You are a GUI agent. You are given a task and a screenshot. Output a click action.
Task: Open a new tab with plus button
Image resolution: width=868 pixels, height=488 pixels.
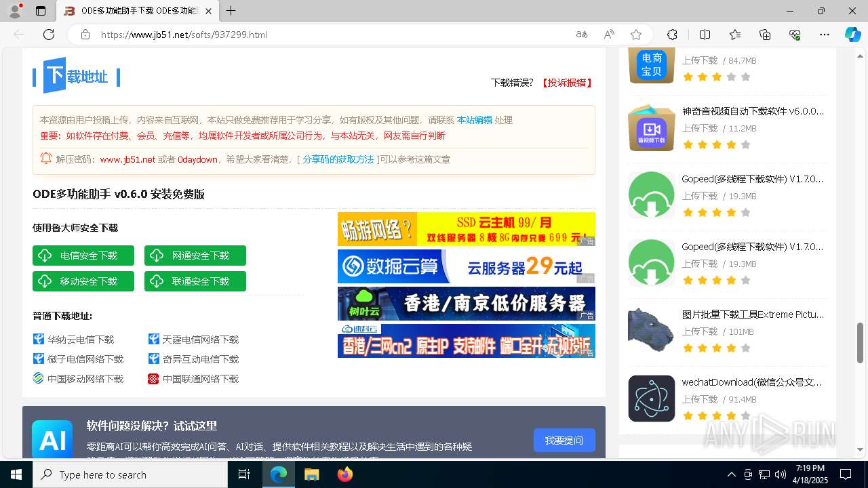click(x=231, y=11)
